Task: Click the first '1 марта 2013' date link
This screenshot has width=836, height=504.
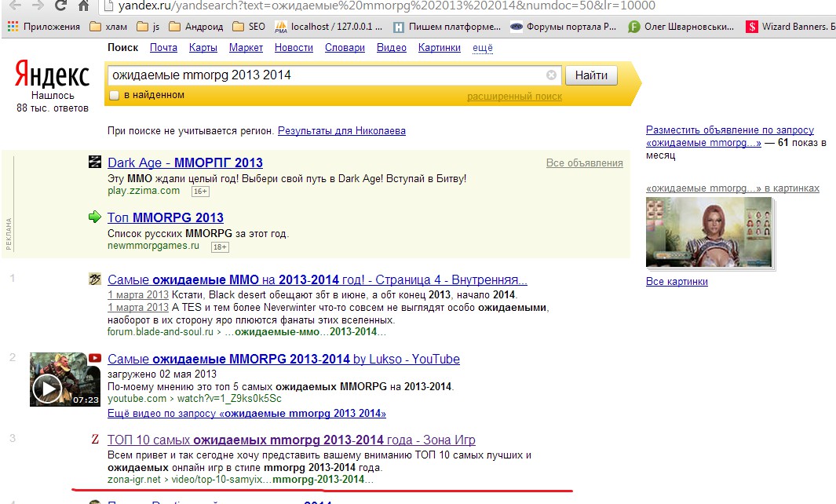Action: (138, 295)
